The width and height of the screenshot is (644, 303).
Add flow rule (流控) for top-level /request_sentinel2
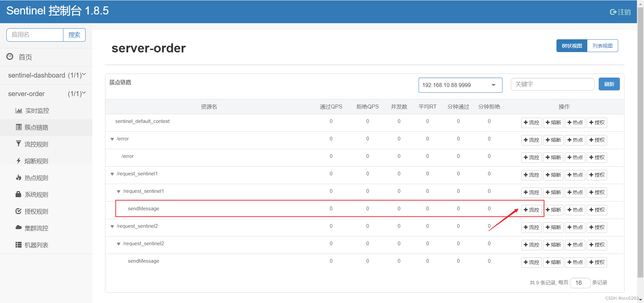[x=531, y=227]
